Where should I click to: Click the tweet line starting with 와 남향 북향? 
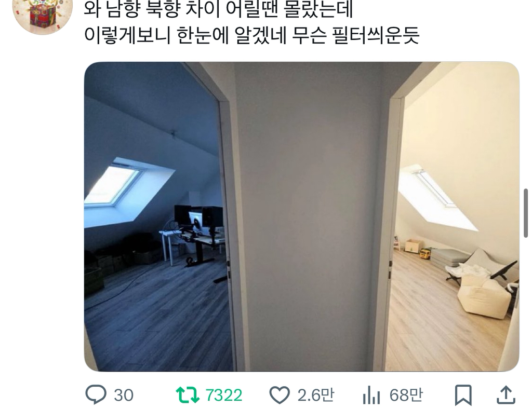coord(218,9)
